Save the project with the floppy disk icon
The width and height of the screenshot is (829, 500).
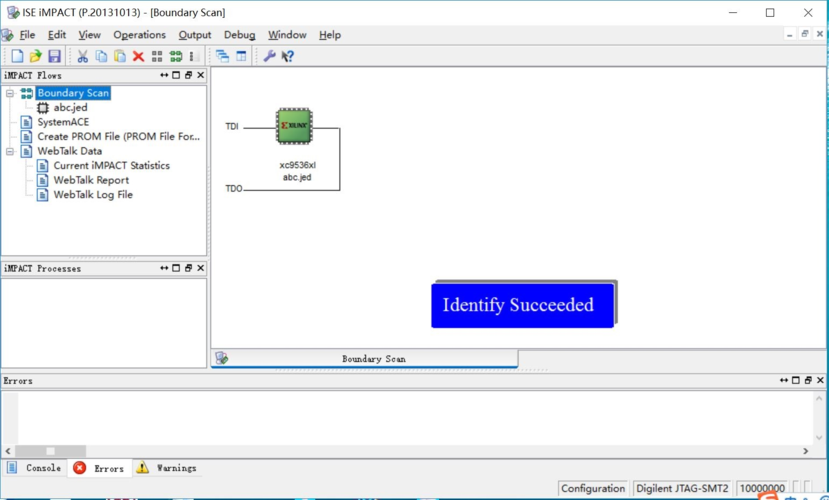click(54, 56)
